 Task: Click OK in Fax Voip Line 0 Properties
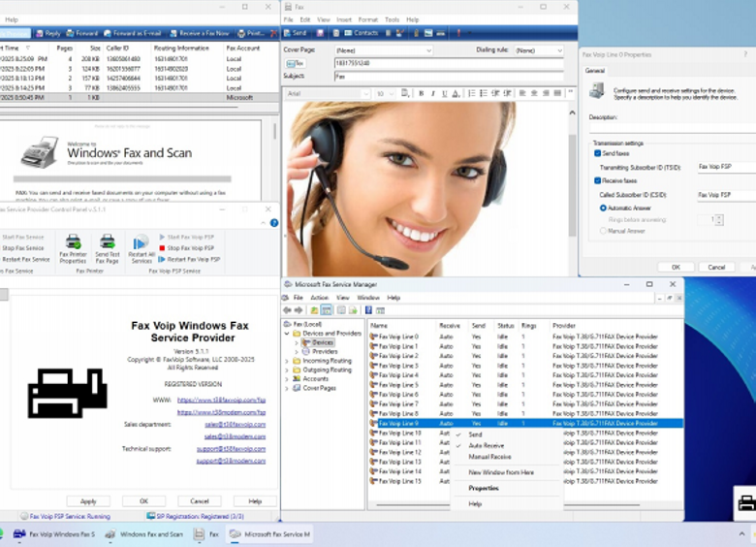coord(676,268)
